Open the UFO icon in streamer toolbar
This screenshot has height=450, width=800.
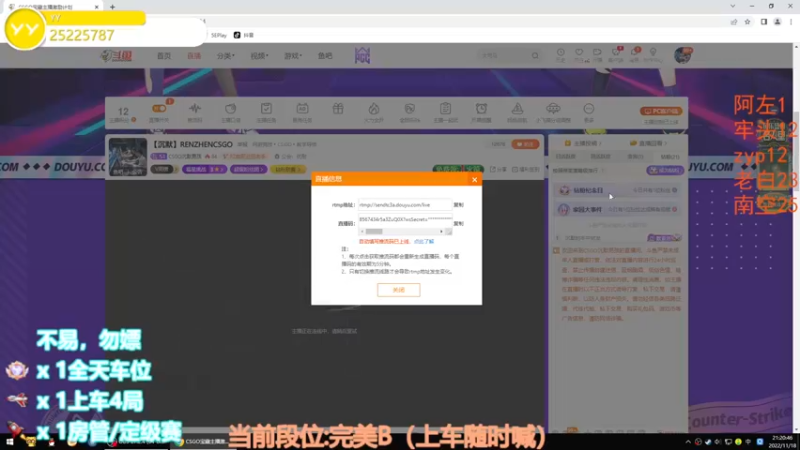tap(553, 109)
